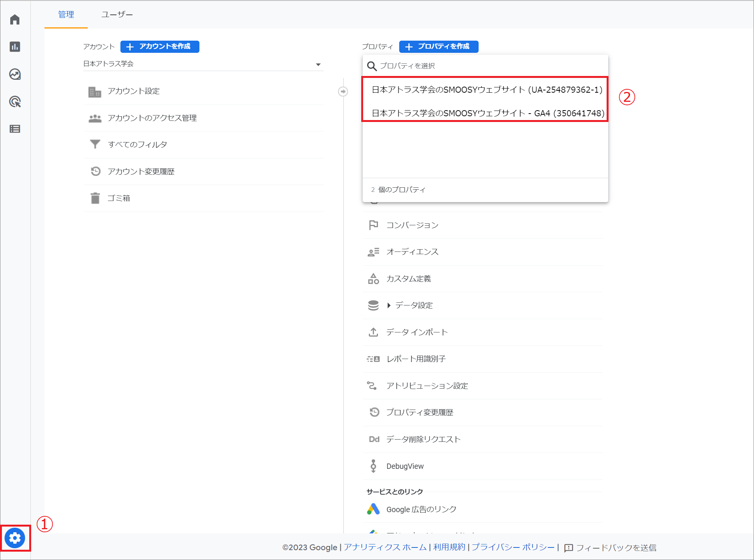Click the flag icon beside コンバージョン
Viewport: 754px width, 560px height.
(x=373, y=225)
